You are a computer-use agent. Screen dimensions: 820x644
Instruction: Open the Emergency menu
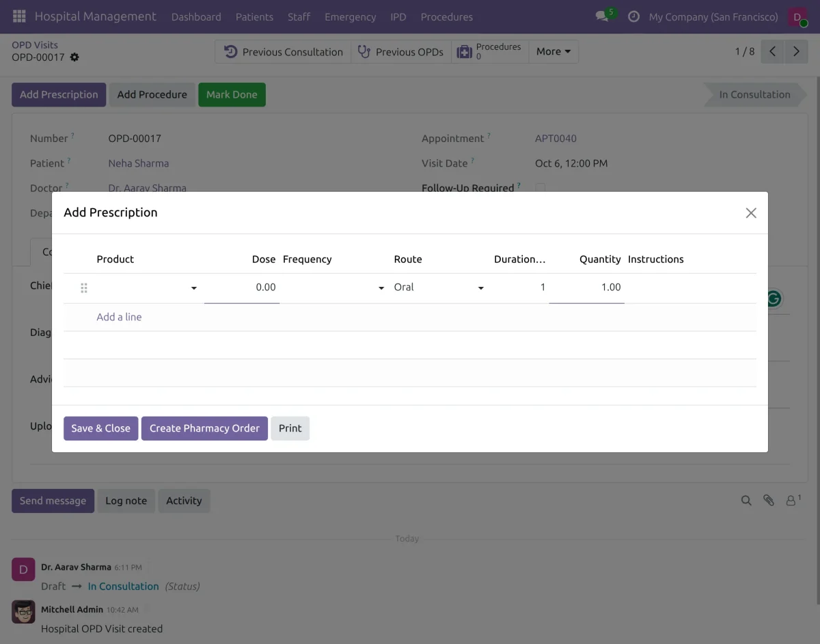[x=351, y=16]
